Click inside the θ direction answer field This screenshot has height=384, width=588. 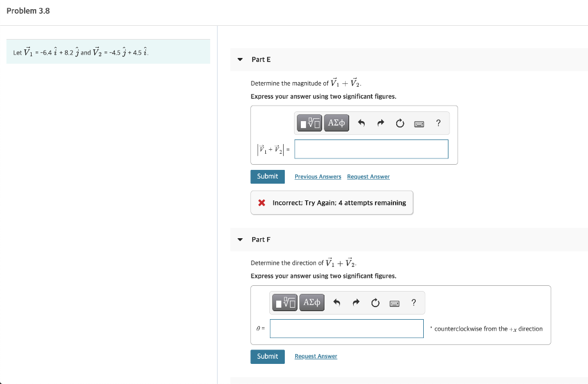click(x=346, y=328)
